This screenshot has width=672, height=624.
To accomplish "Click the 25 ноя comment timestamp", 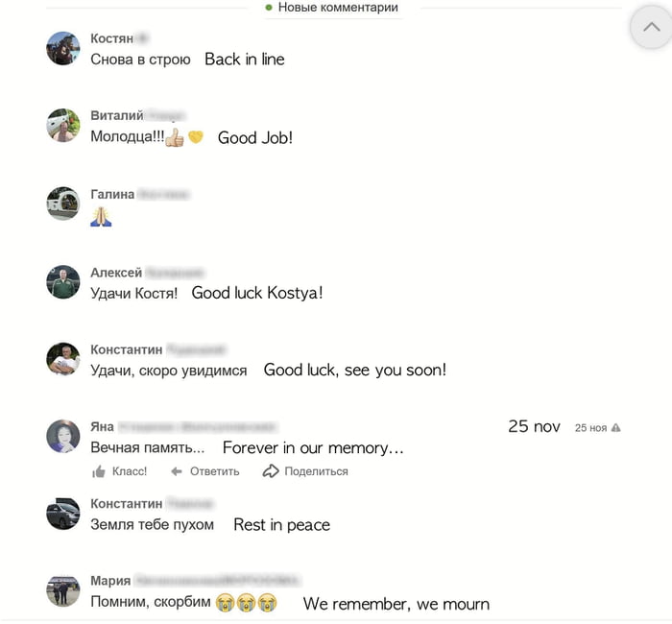I will 590,428.
